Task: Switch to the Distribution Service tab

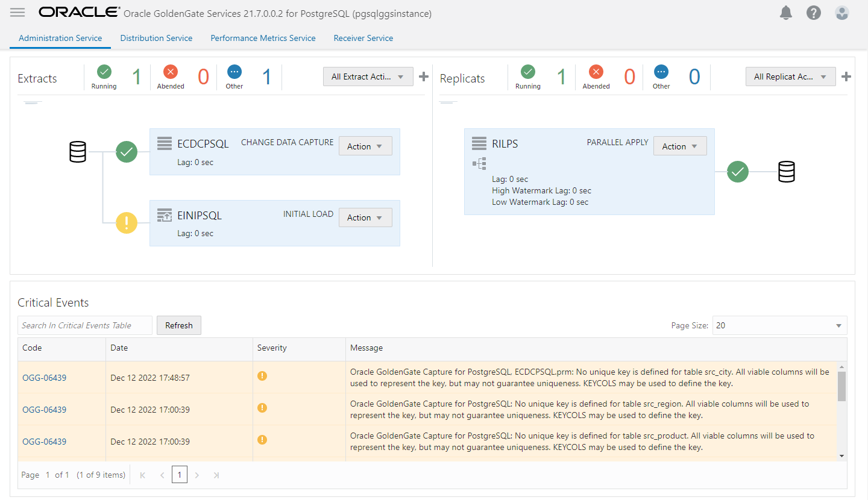Action: click(x=156, y=38)
